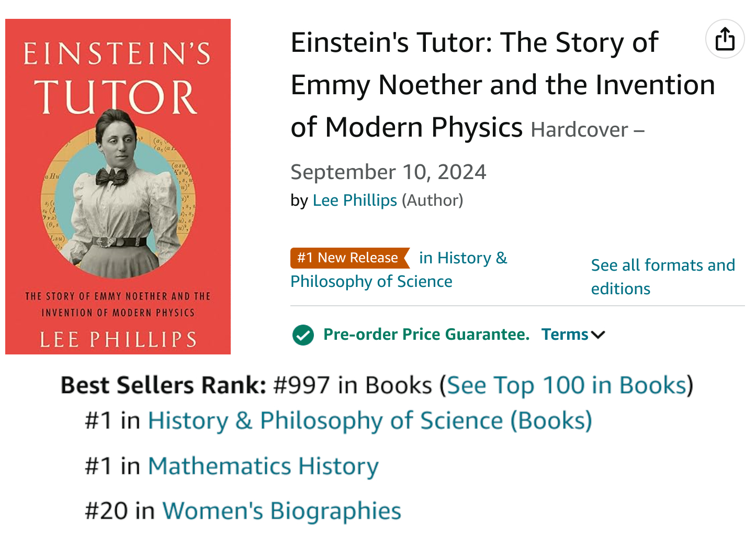Expand the Terms chevron arrow
The height and width of the screenshot is (556, 756).
click(598, 335)
